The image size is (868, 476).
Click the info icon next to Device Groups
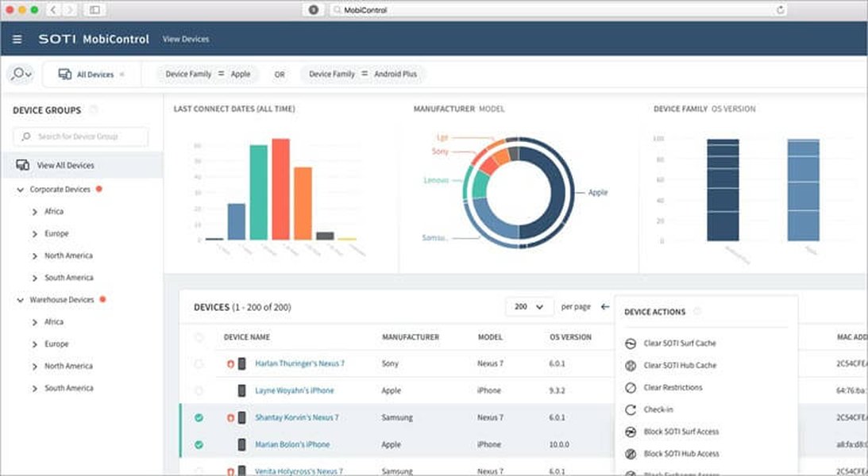[94, 109]
